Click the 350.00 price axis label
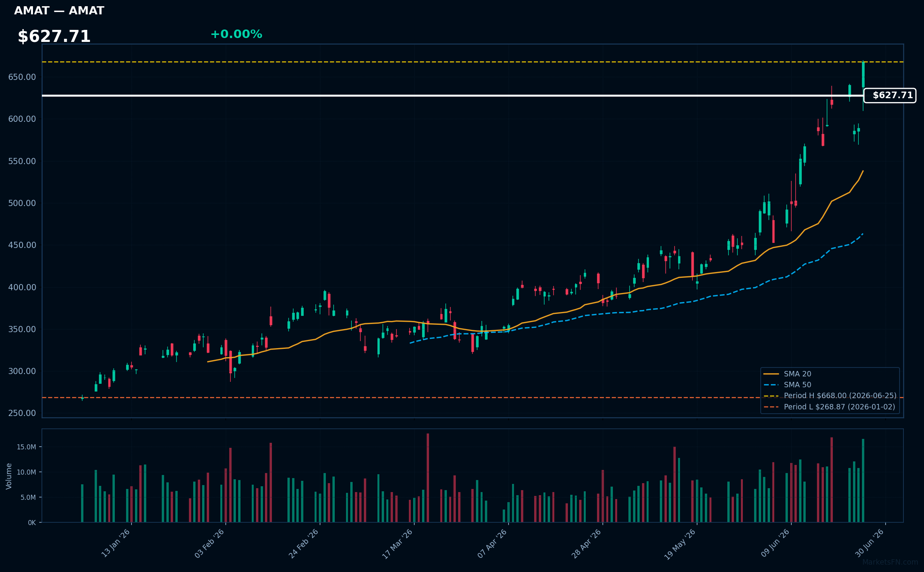924x572 pixels. click(22, 329)
